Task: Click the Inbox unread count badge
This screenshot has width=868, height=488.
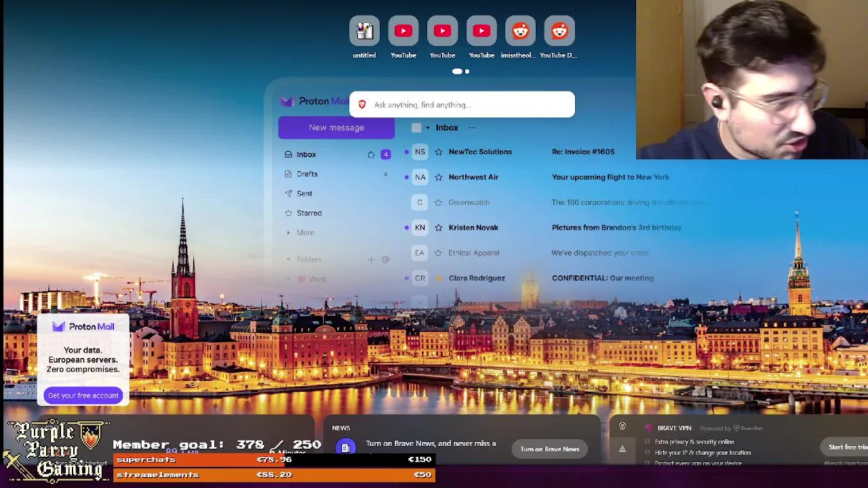Action: click(x=385, y=155)
